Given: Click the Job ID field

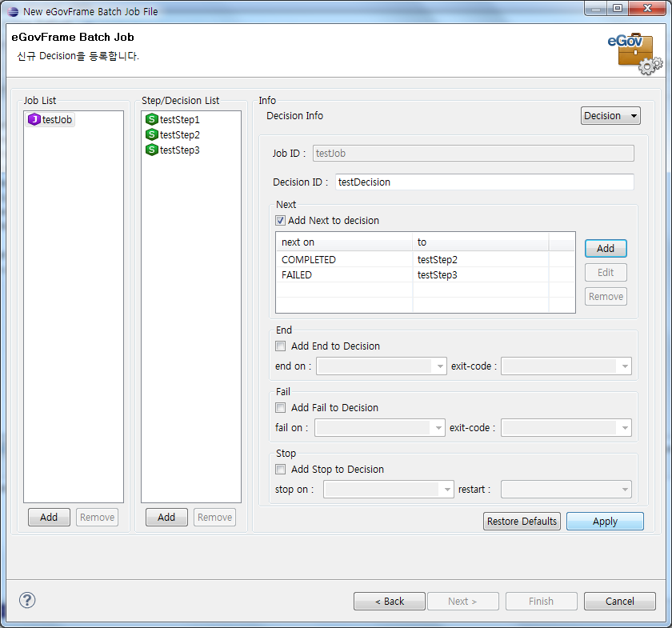Looking at the screenshot, I should pyautogui.click(x=473, y=153).
